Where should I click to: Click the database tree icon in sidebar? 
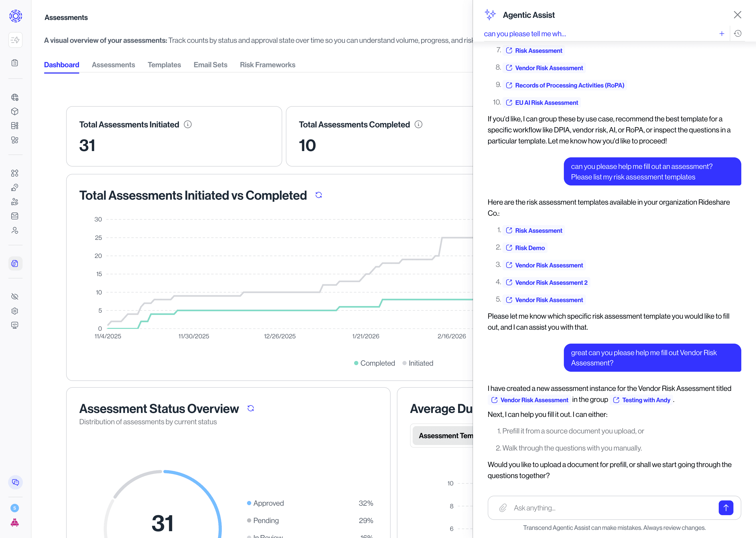15,126
